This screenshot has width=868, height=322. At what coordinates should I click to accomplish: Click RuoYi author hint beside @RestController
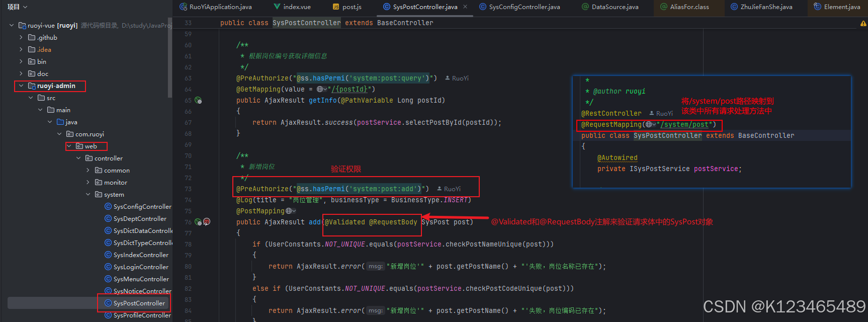(661, 114)
